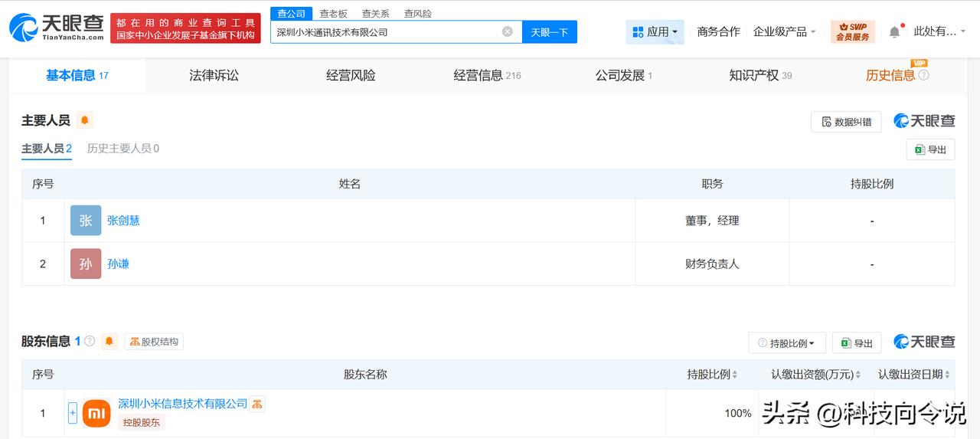This screenshot has height=439, width=980.
Task: Click the SVIP 会员服务 badge
Action: (x=852, y=31)
